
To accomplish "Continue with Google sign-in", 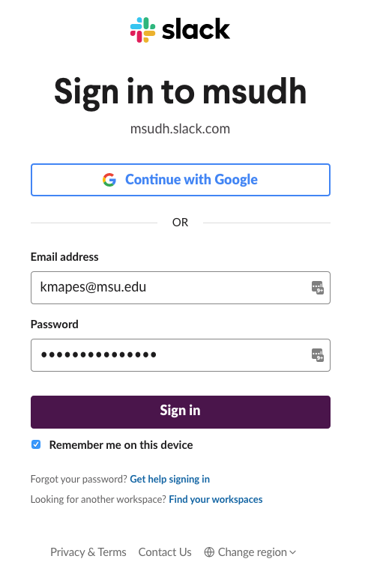I will pos(181,180).
